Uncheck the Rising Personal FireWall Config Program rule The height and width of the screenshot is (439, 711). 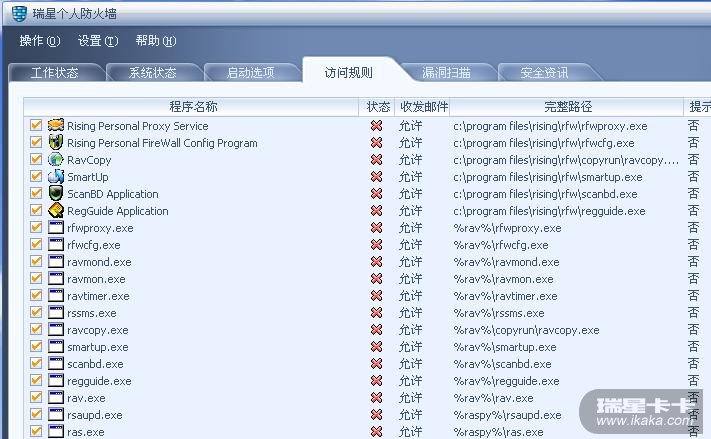coord(36,142)
